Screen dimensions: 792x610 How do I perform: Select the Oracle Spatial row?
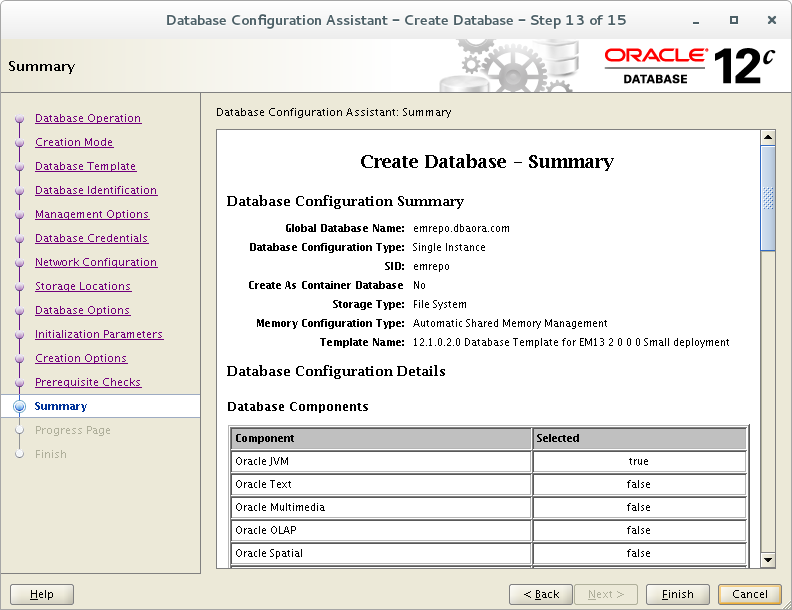coord(488,553)
